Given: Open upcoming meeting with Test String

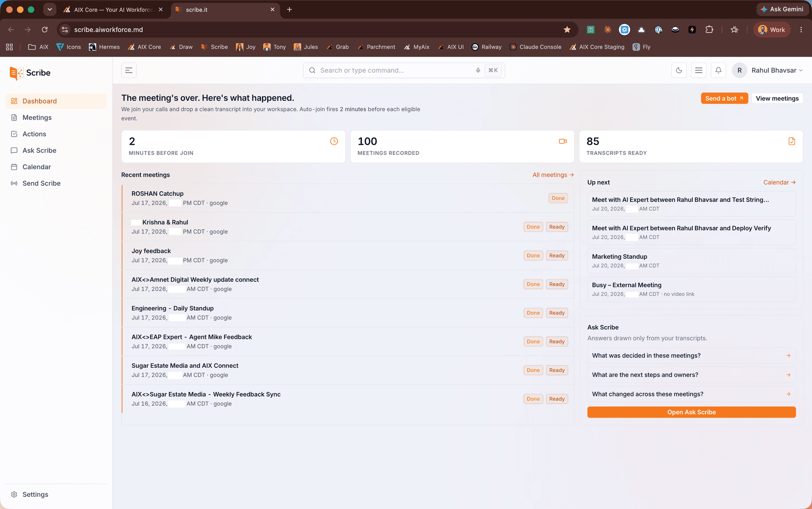Looking at the screenshot, I should (691, 204).
